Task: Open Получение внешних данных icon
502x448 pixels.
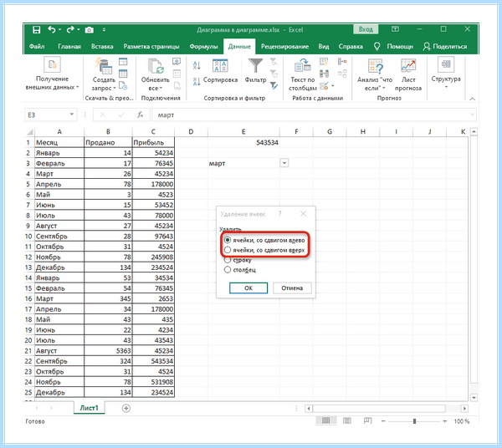Action: 52,64
